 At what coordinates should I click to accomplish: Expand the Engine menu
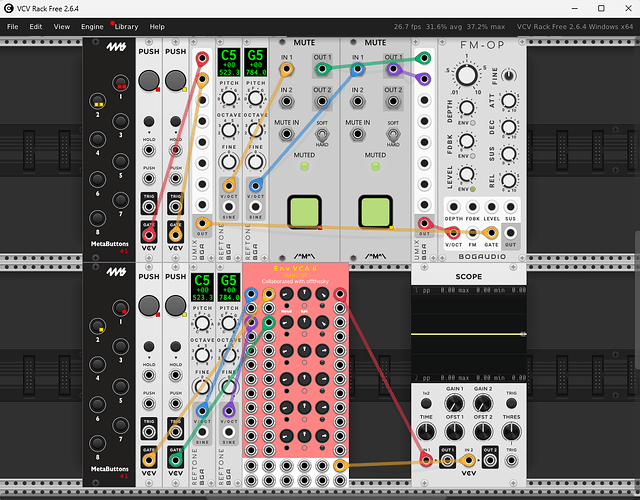pyautogui.click(x=92, y=26)
